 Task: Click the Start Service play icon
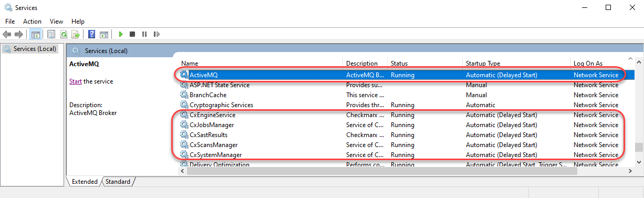(x=121, y=34)
